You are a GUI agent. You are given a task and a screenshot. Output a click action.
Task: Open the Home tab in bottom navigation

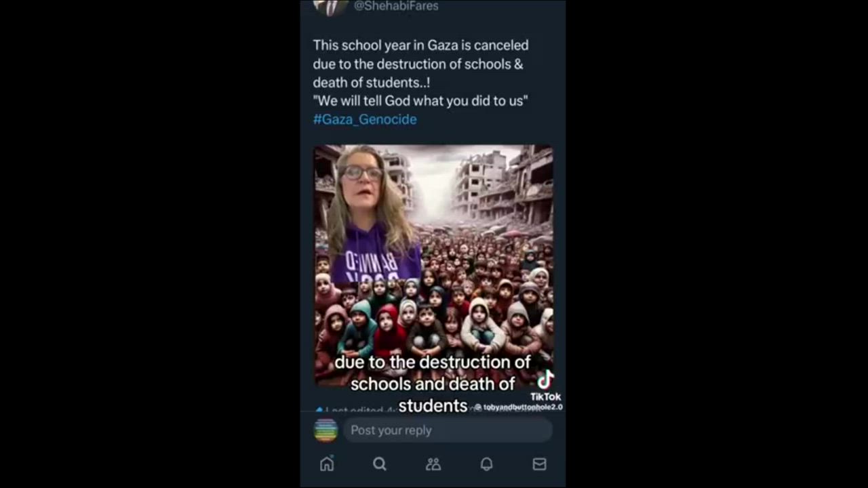coord(327,464)
